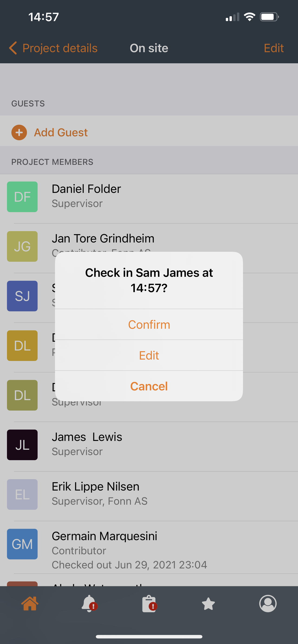298x644 pixels.
Task: Tap the orange plus Add Guest icon
Action: (19, 132)
